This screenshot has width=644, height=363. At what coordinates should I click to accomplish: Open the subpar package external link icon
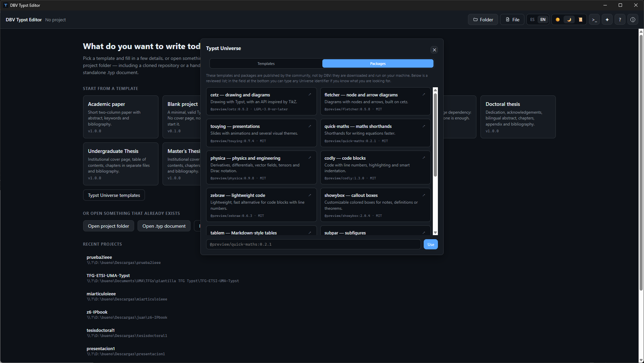pyautogui.click(x=424, y=233)
